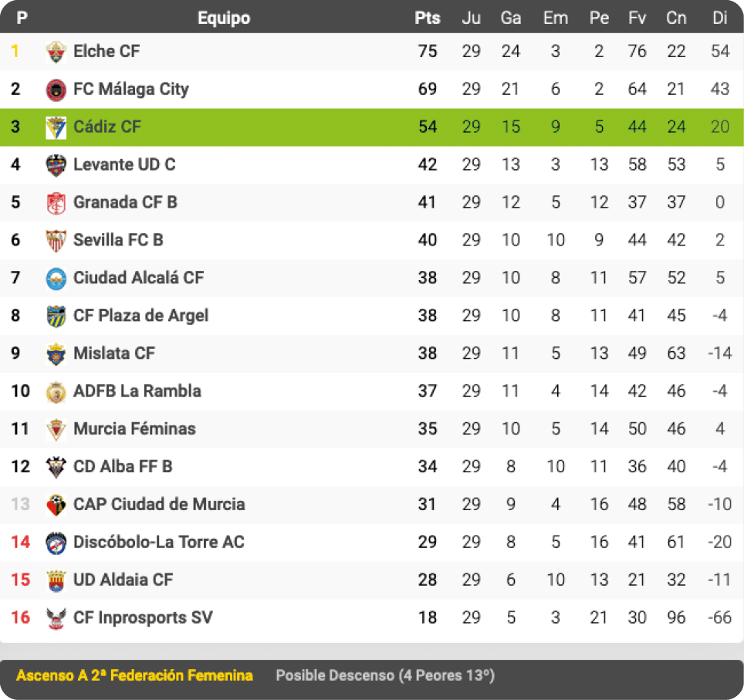Open the CAP Ciudad de Murcia link

point(159,505)
